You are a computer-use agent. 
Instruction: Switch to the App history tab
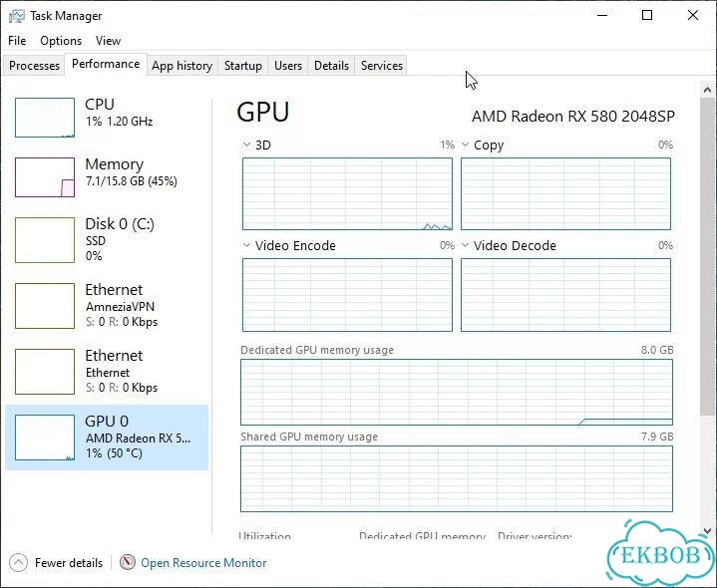click(x=182, y=66)
